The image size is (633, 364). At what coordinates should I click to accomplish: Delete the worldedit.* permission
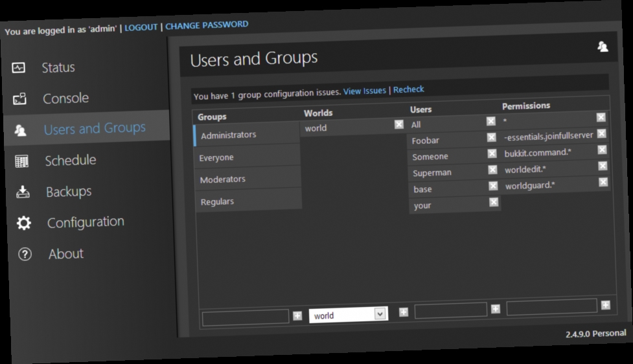point(603,166)
